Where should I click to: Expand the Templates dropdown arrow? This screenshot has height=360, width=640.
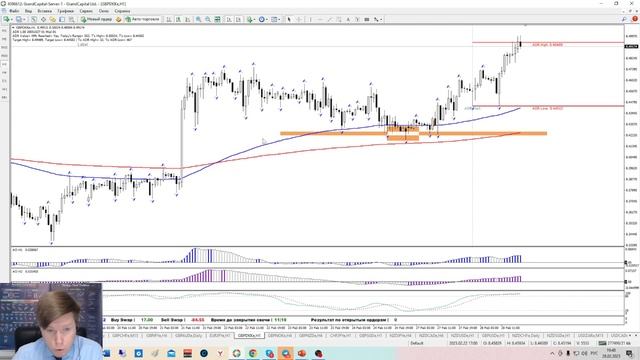[279, 19]
